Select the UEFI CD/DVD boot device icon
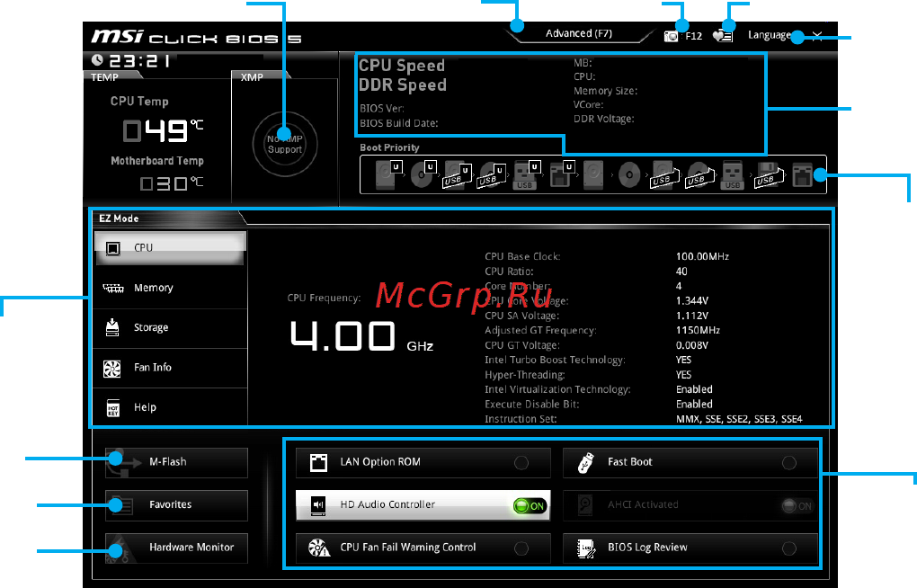917x588 pixels. click(x=423, y=174)
